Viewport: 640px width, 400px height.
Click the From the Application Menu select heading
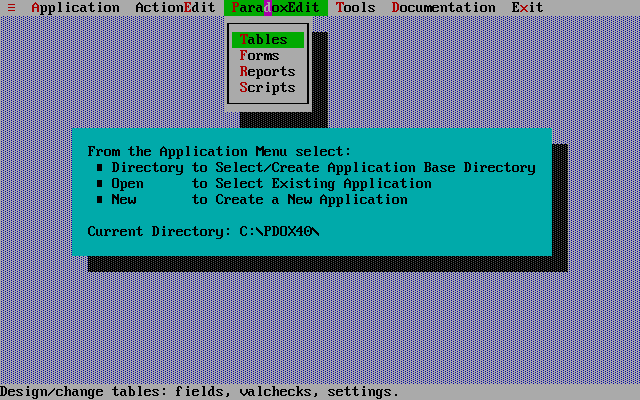(219, 151)
